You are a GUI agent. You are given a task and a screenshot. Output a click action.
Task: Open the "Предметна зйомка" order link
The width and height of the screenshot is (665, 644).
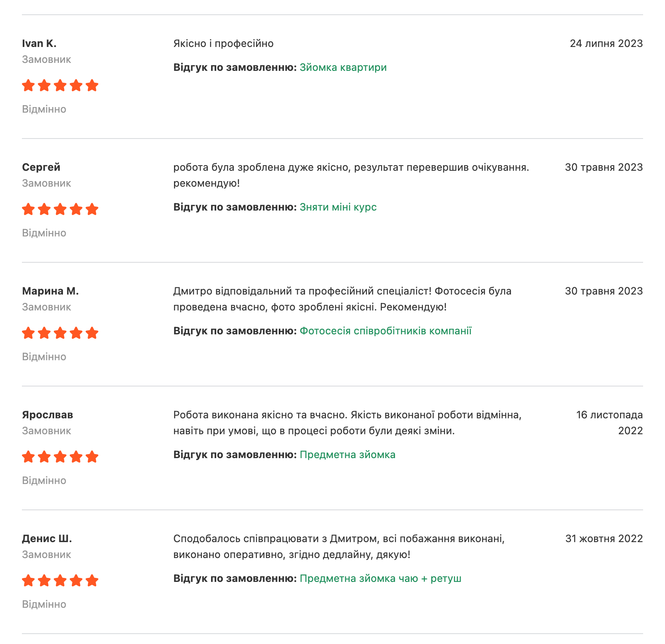coord(347,455)
